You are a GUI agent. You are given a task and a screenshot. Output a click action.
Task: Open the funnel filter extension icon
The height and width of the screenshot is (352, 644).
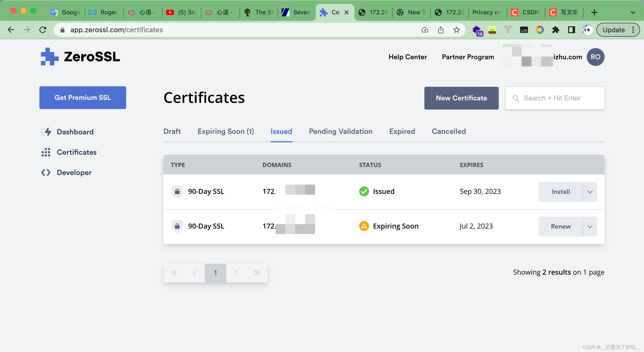coord(508,30)
